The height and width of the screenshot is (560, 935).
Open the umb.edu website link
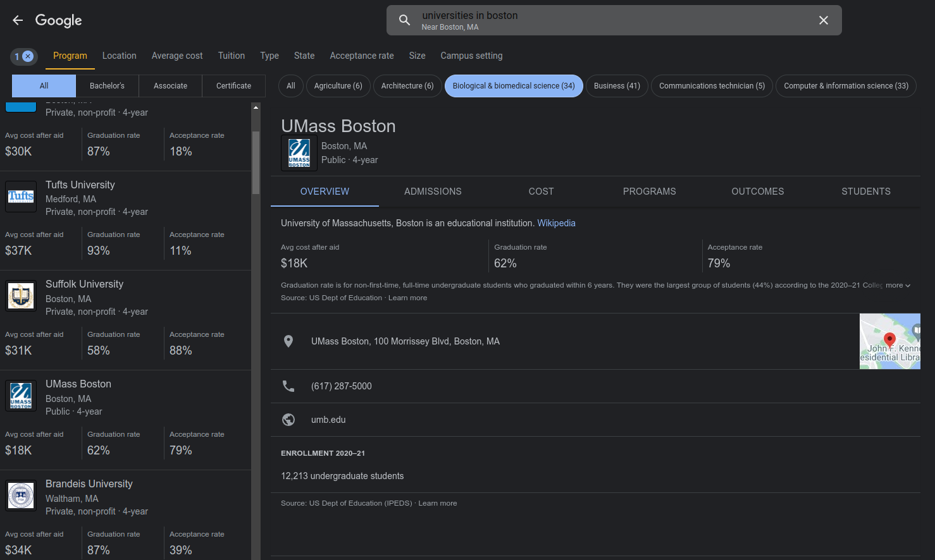click(x=328, y=420)
